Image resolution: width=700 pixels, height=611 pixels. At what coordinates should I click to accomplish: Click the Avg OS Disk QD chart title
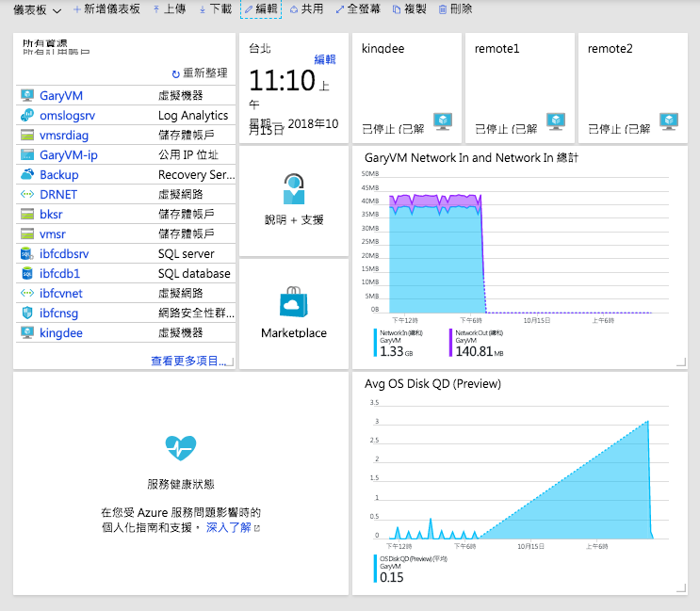coord(432,384)
